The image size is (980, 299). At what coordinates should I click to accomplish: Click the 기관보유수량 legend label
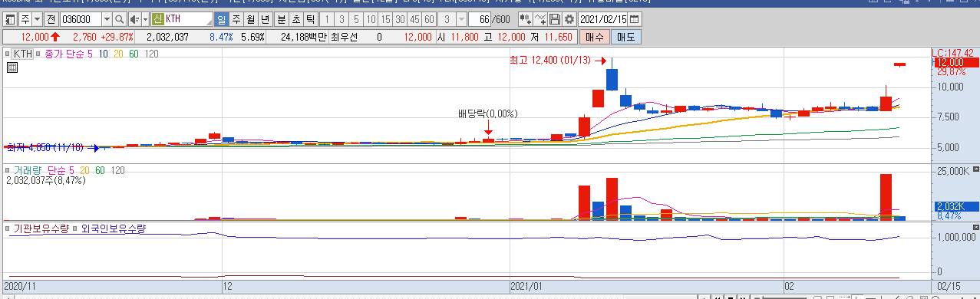(x=42, y=229)
